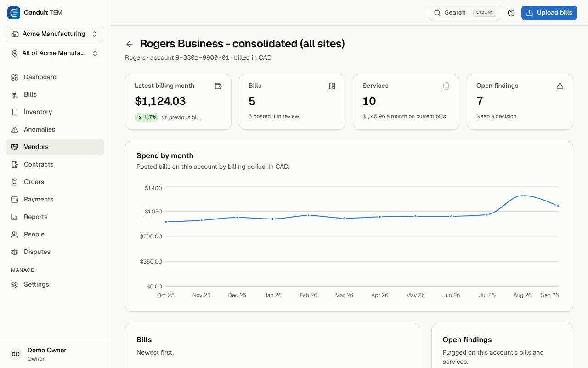Click the phone icon on the Services card

click(446, 86)
